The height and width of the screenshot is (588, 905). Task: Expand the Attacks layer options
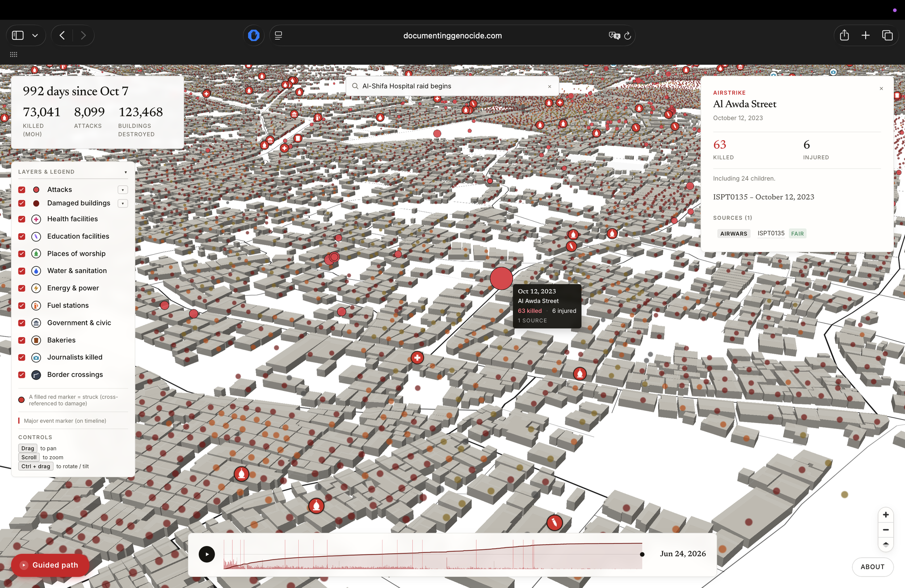(122, 190)
